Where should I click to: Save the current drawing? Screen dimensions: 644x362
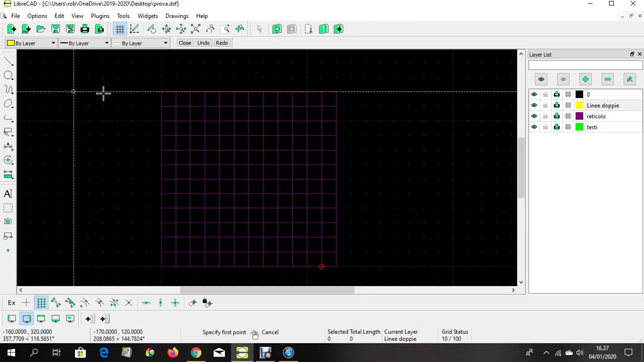55,29
